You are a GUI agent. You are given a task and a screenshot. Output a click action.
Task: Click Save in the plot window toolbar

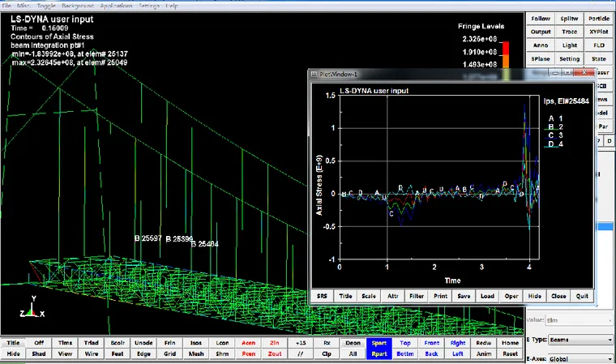click(464, 296)
